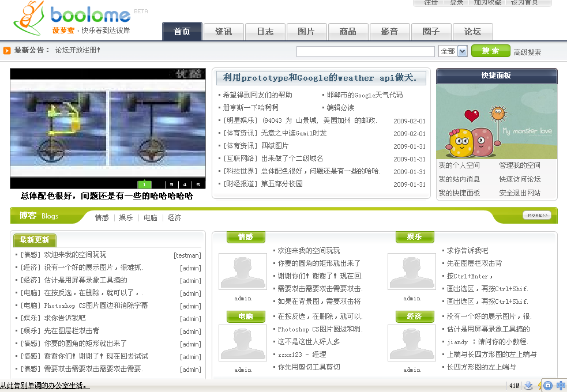Switch to 首页 tab
This screenshot has height=392, width=567.
click(x=182, y=32)
